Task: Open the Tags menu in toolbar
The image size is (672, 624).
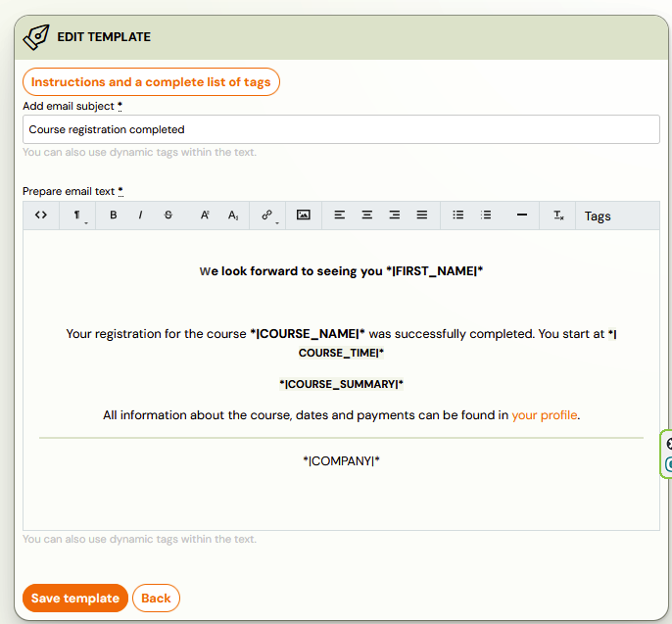Action: 598,216
